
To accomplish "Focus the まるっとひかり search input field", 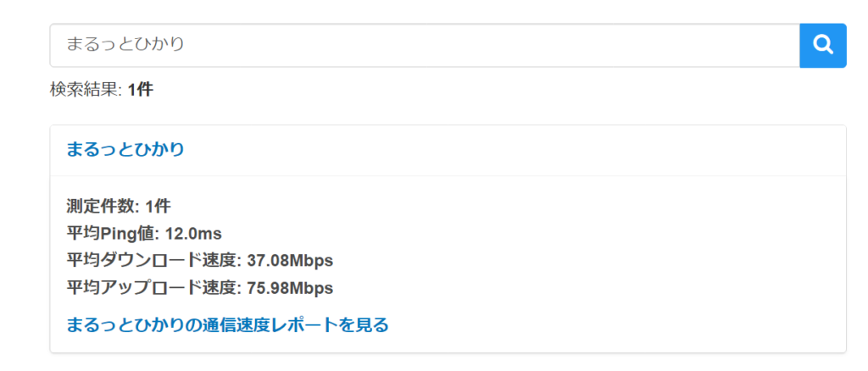I will click(424, 45).
